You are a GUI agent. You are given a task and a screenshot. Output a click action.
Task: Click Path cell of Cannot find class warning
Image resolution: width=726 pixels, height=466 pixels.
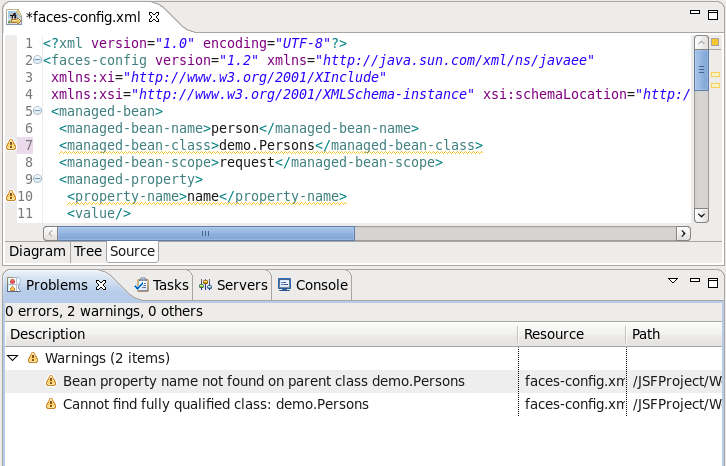point(675,404)
